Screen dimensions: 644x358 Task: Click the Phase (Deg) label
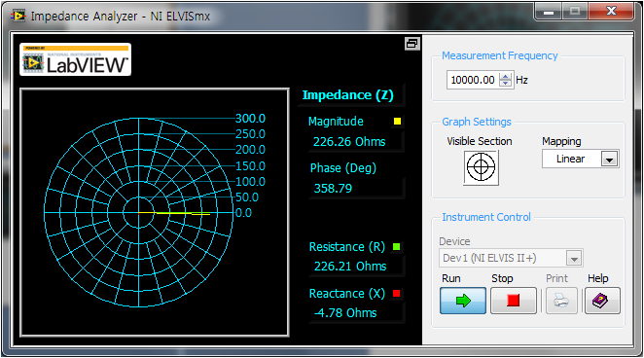343,168
